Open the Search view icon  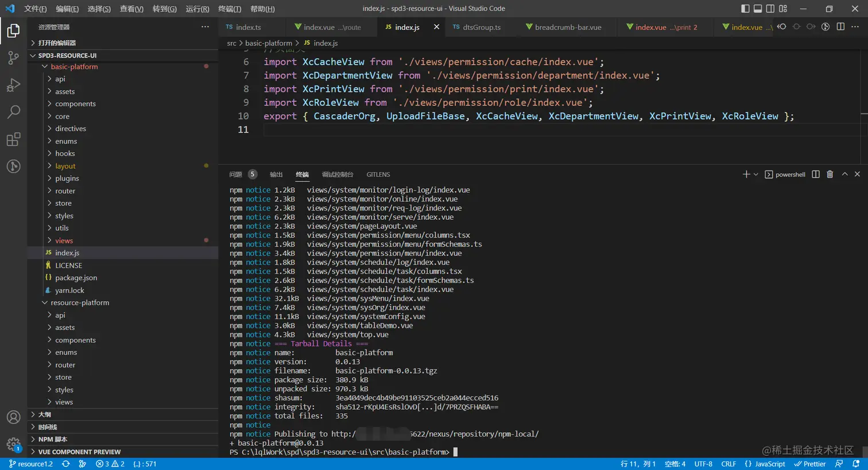pyautogui.click(x=13, y=112)
